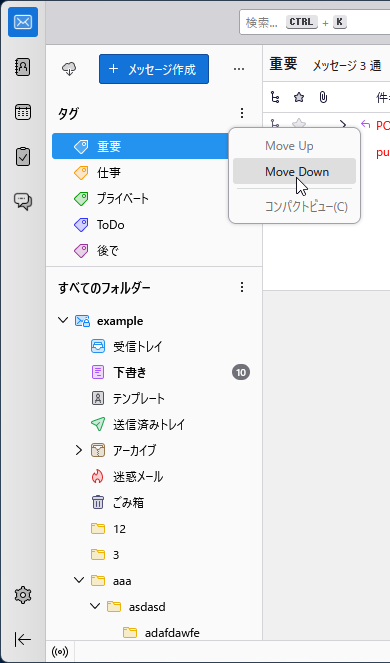This screenshot has width=390, height=663.
Task: Open the Tasks icon in sidebar
Action: (23, 156)
